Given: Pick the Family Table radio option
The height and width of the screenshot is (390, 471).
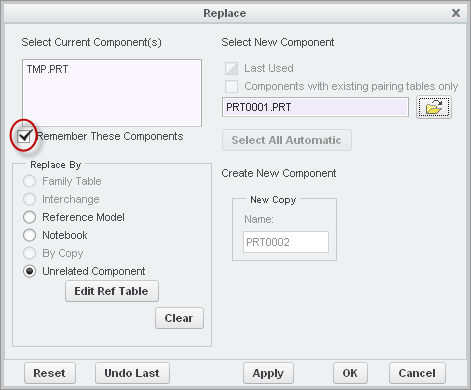Looking at the screenshot, I should 29,181.
